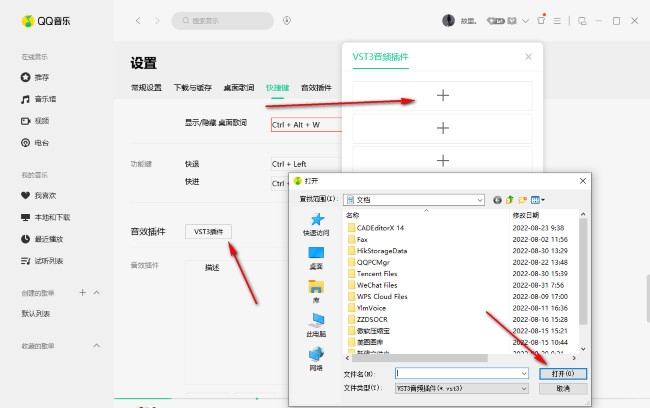Click the VST3插件 button
The height and width of the screenshot is (408, 650).
pos(208,231)
